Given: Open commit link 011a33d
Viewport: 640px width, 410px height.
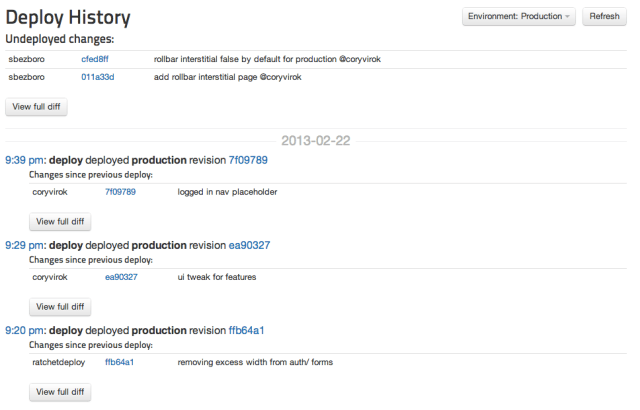Looking at the screenshot, I should [97, 76].
